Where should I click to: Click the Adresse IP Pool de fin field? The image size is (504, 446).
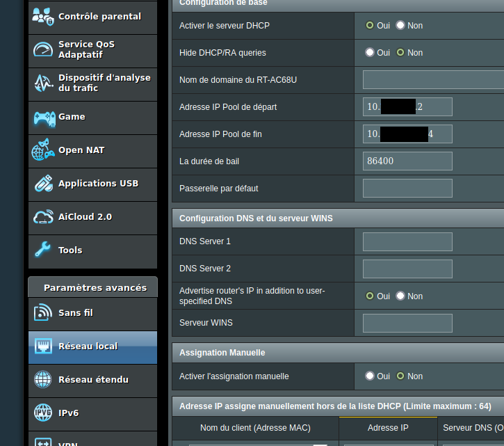pyautogui.click(x=407, y=134)
